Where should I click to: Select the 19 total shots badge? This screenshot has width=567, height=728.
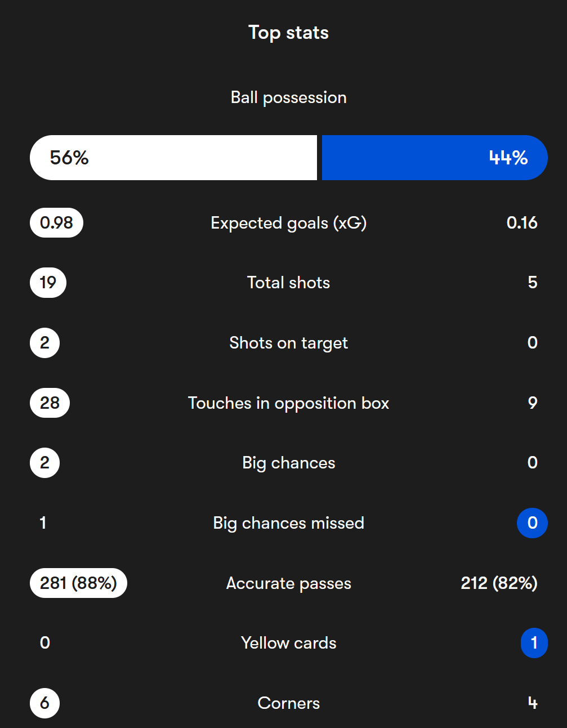tap(48, 282)
